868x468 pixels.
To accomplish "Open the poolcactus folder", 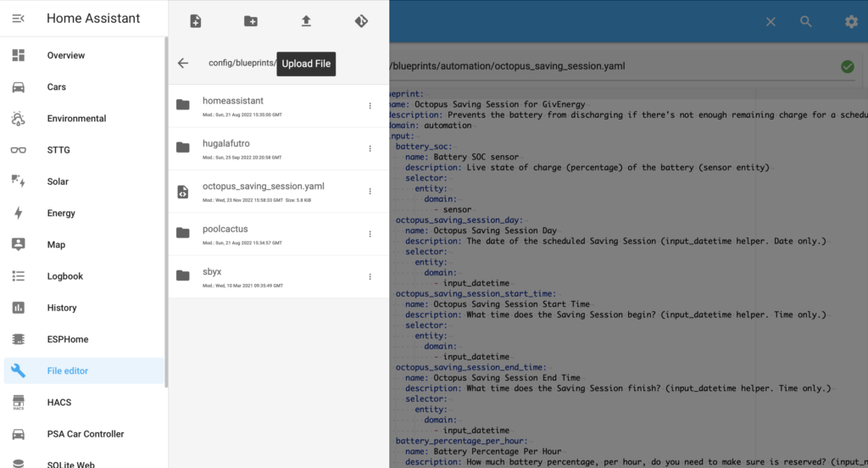I will 278,234.
